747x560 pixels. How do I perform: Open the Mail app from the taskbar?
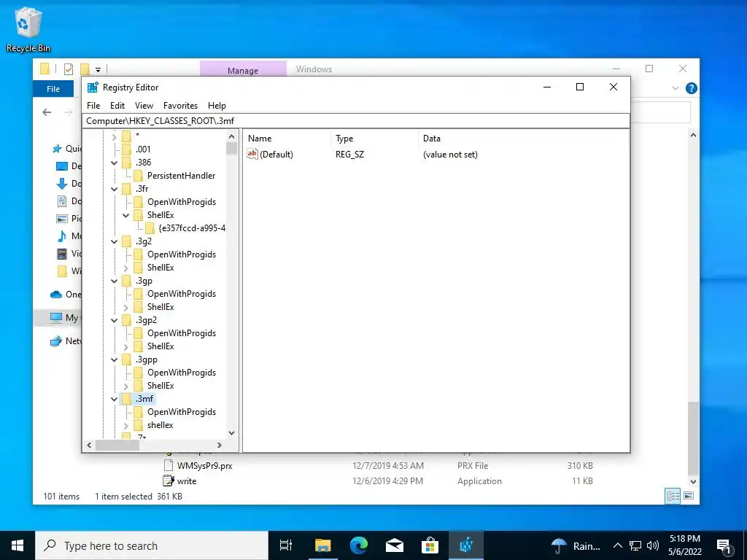click(x=395, y=545)
